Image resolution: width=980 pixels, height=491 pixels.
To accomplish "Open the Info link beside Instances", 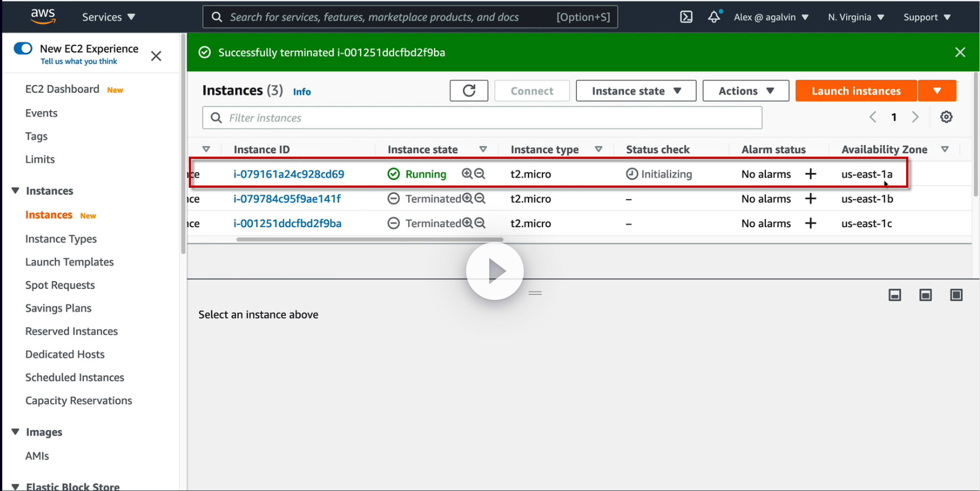I will tap(302, 92).
